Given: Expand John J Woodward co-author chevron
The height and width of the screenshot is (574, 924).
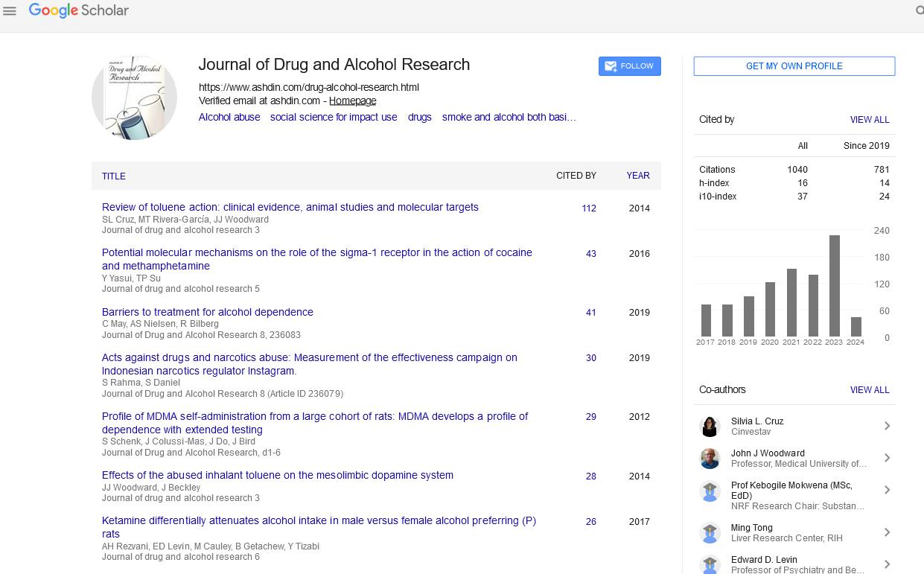Looking at the screenshot, I should pyautogui.click(x=887, y=458).
